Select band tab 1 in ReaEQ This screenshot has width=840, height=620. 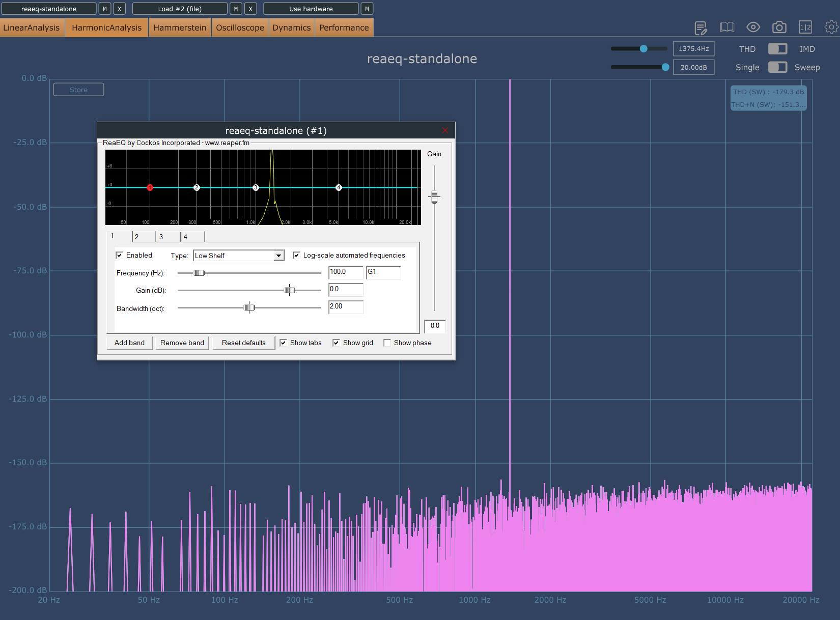pos(119,236)
